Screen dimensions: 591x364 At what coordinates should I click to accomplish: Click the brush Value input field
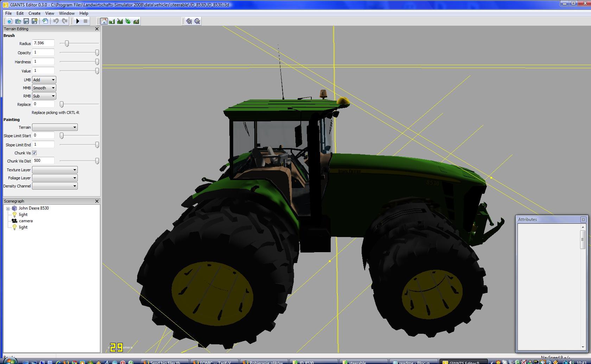43,71
